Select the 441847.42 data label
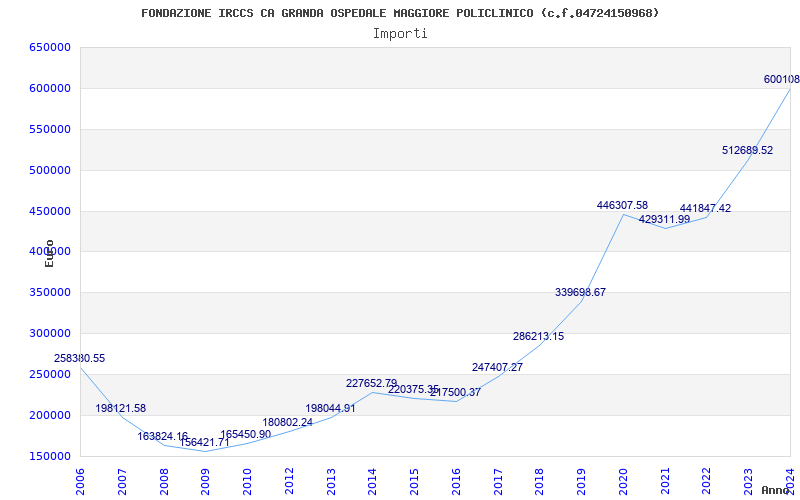This screenshot has width=800, height=500. click(705, 209)
